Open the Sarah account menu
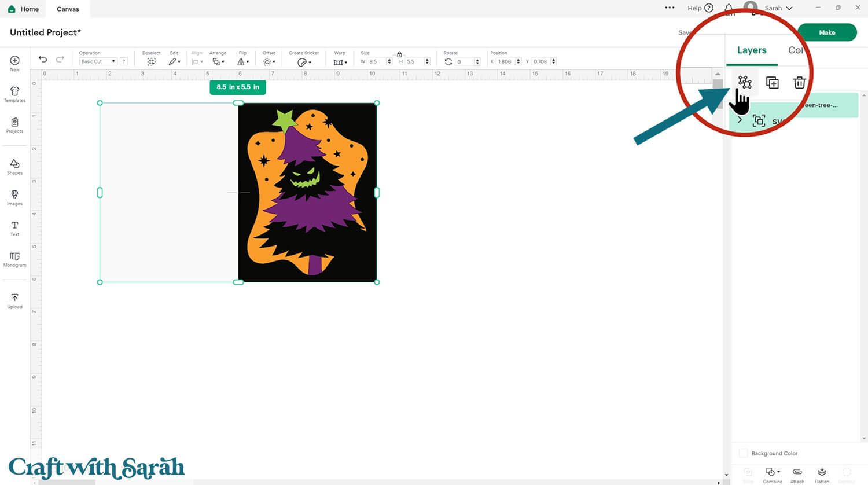 point(778,8)
